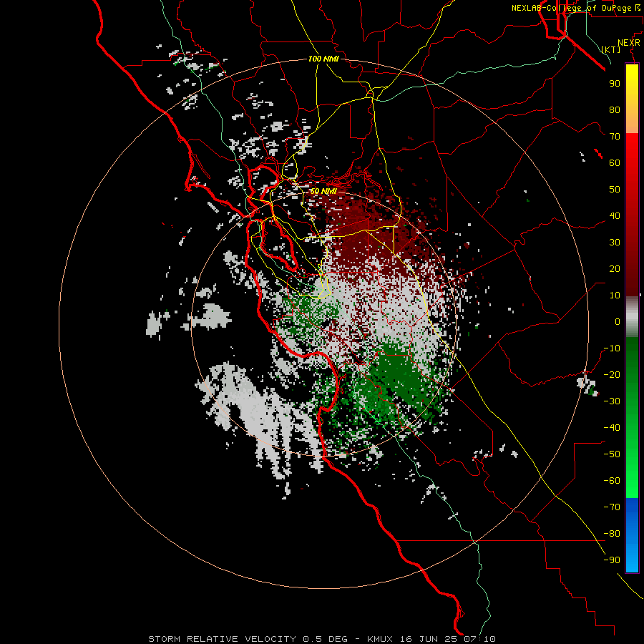Screen dimensions: 644x644
Task: Click the positive 40 scale label
Action: [615, 215]
